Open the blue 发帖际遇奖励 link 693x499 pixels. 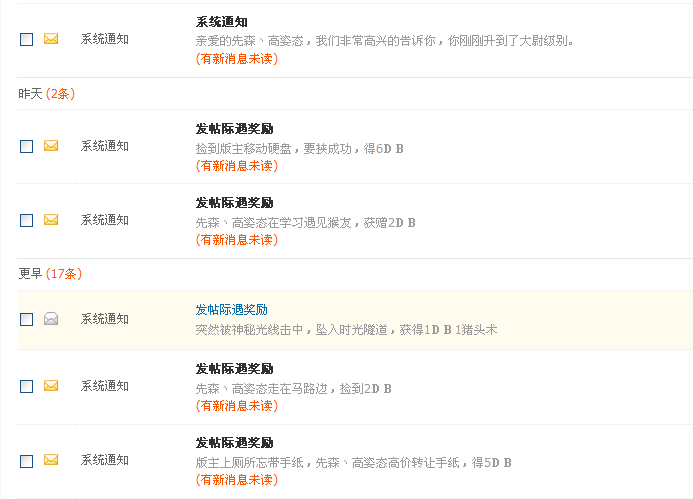[x=232, y=310]
